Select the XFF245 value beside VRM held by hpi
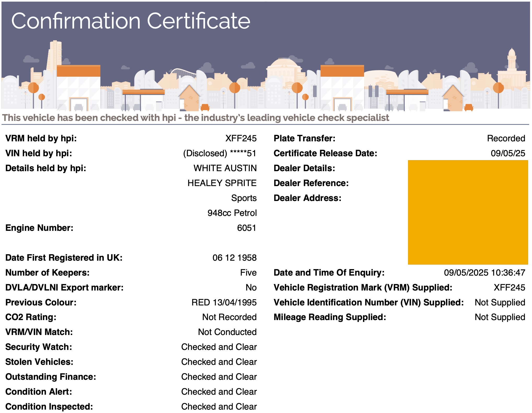This screenshot has height=413, width=532. pyautogui.click(x=241, y=138)
